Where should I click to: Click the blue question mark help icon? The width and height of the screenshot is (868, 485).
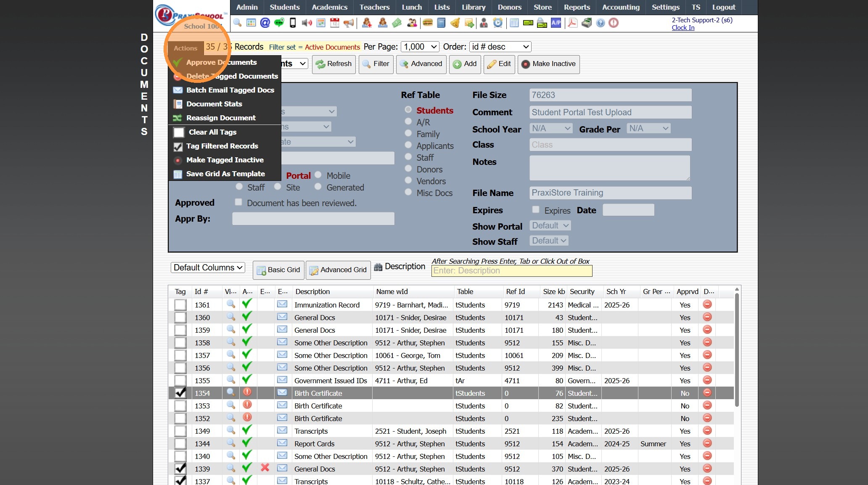pyautogui.click(x=601, y=23)
